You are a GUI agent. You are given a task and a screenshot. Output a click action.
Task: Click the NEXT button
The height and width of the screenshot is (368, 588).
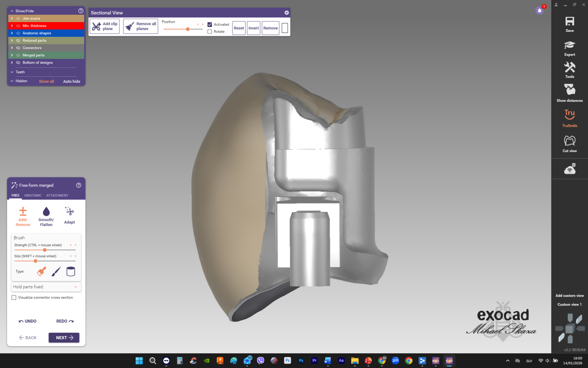(64, 338)
